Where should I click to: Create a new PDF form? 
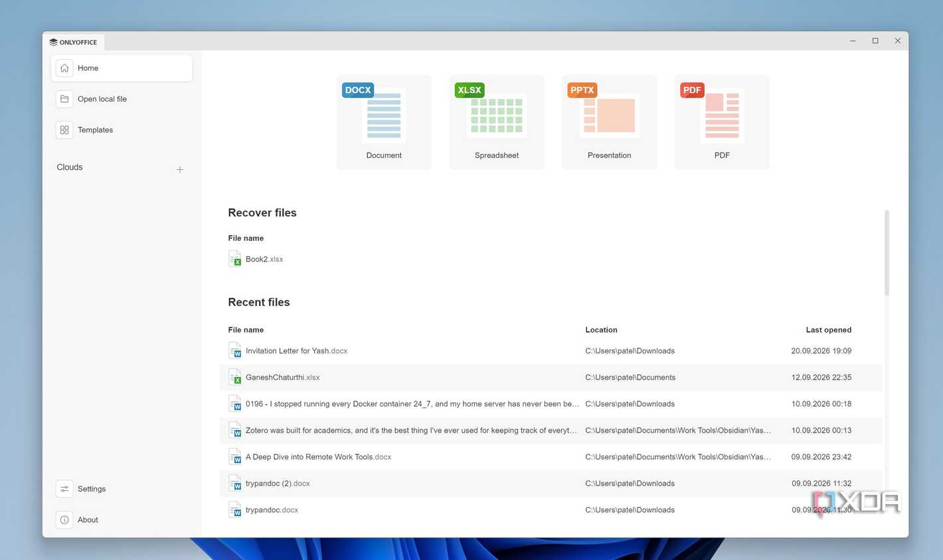pos(722,122)
